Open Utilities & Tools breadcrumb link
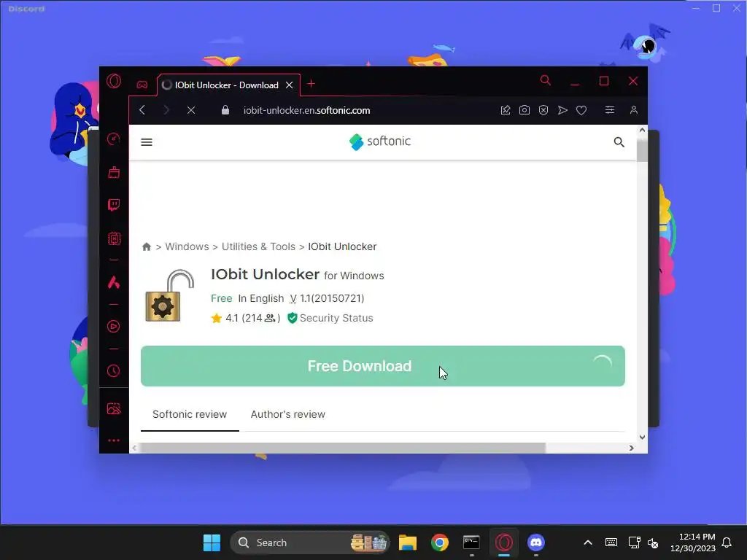Screen dimensions: 747x560 point(258,246)
